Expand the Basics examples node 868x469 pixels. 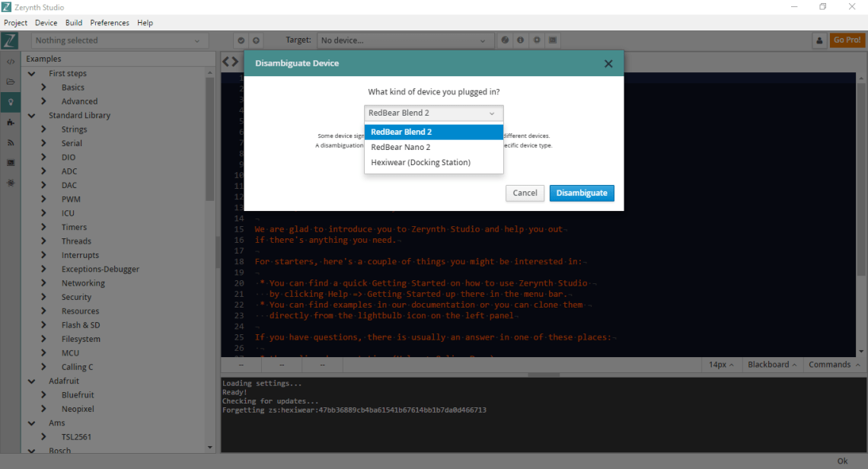43,87
